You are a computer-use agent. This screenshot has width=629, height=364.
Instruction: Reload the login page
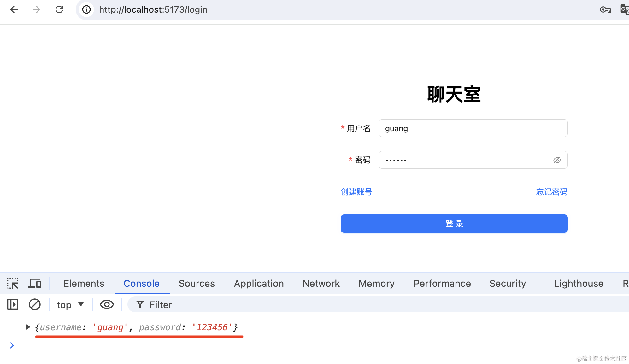pyautogui.click(x=59, y=9)
